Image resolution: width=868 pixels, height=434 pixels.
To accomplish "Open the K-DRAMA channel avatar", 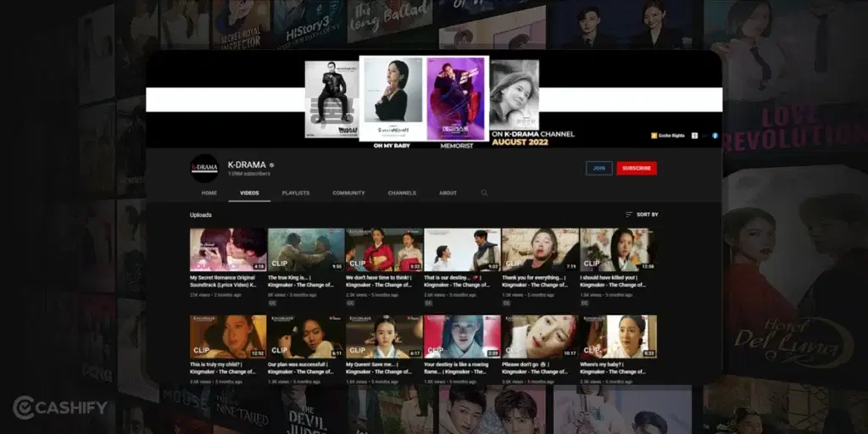I will [x=203, y=169].
